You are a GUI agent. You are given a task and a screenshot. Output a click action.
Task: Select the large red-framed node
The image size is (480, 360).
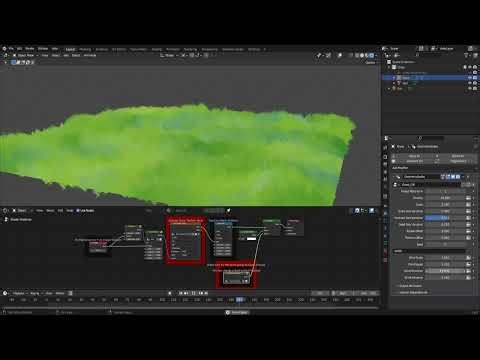(186, 240)
